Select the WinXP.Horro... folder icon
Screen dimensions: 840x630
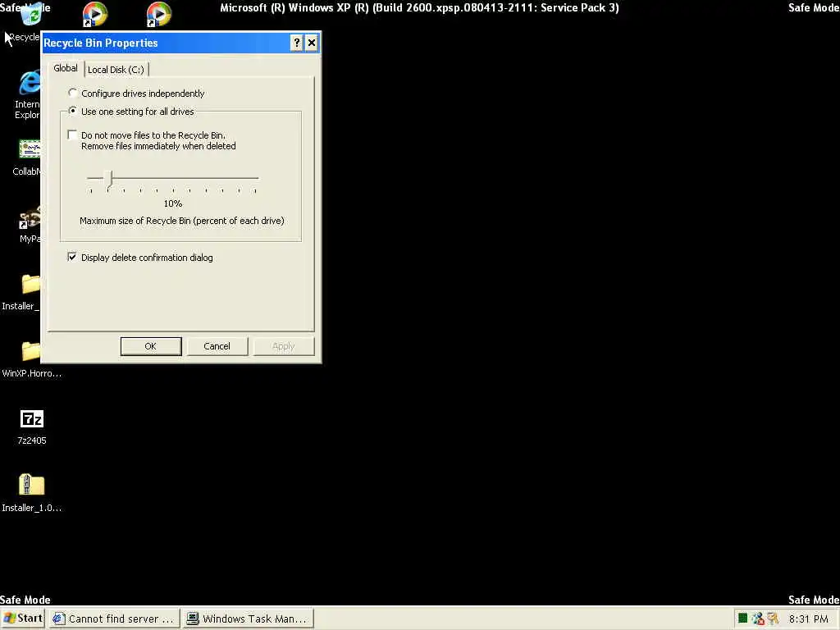[31, 351]
